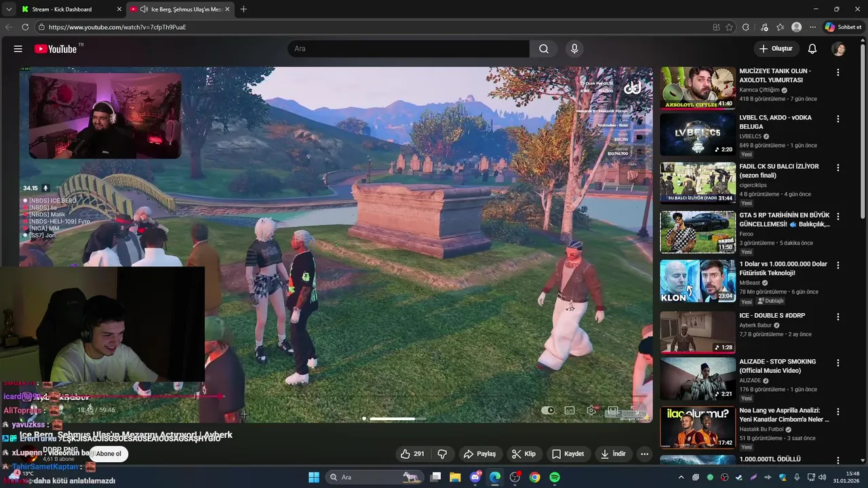The height and width of the screenshot is (488, 868).
Task: Open Discord from the taskbar
Action: point(475,477)
